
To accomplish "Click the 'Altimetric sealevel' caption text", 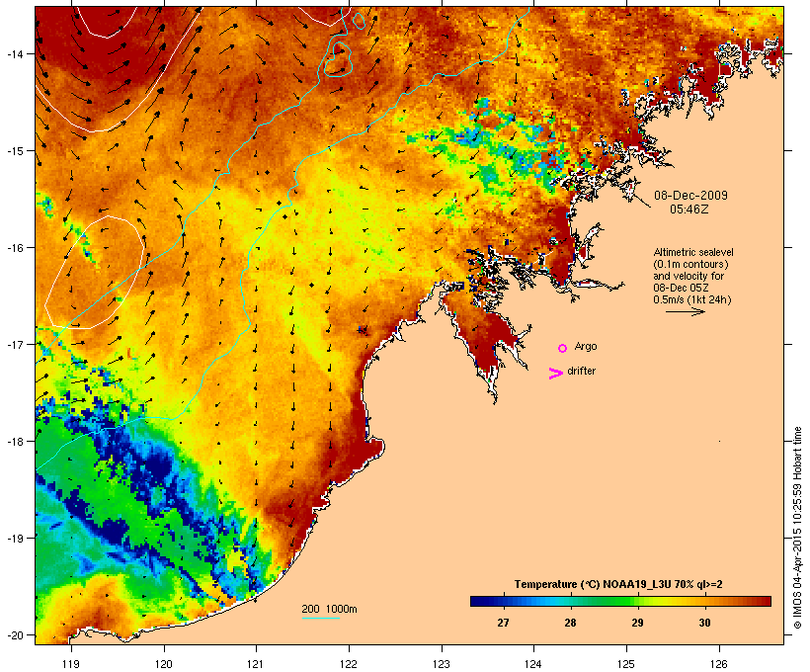I will click(x=693, y=252).
